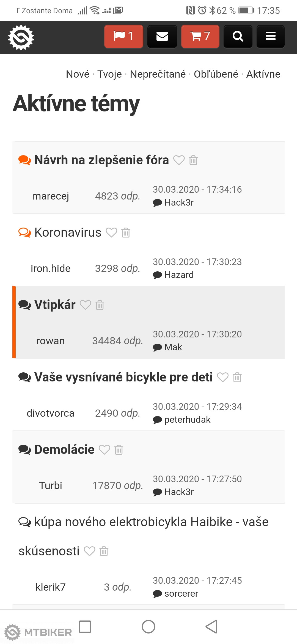Open the envelope messages button
The width and height of the screenshot is (297, 644).
(x=162, y=36)
